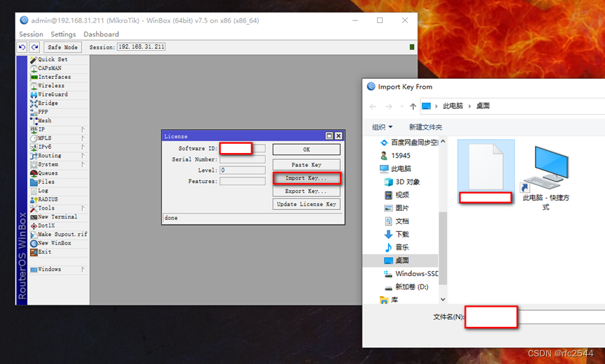Select 图片 folder in tree
This screenshot has height=364, width=605.
click(x=397, y=208)
